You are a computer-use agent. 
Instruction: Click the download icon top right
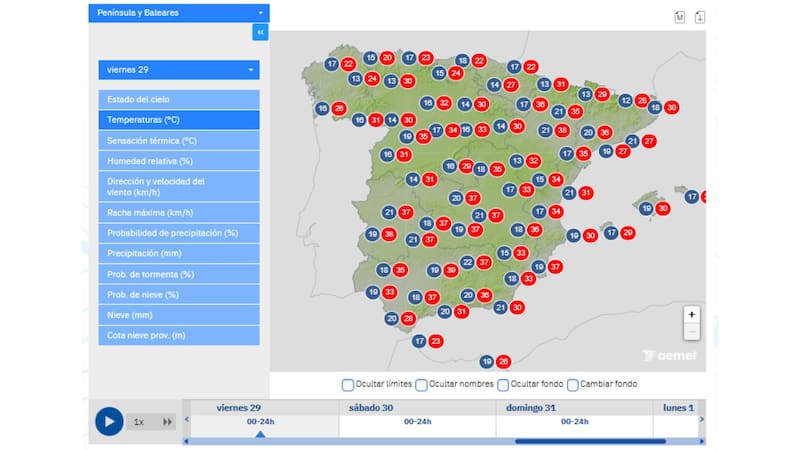point(700,17)
